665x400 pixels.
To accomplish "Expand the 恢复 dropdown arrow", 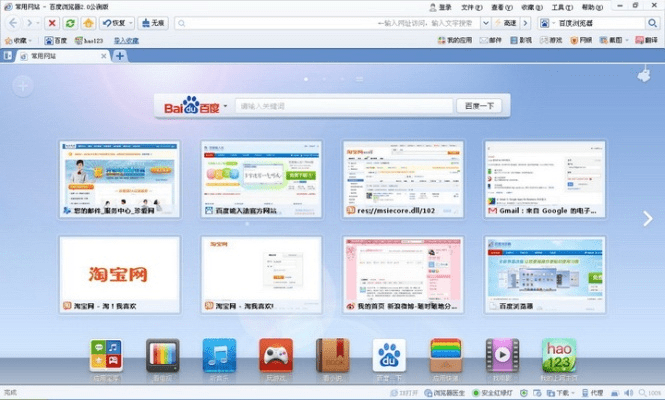I will [131, 23].
